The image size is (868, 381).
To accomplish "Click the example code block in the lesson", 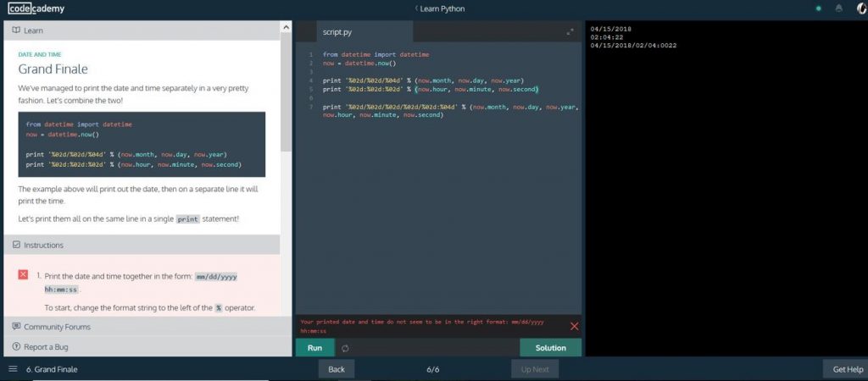I will tap(142, 144).
